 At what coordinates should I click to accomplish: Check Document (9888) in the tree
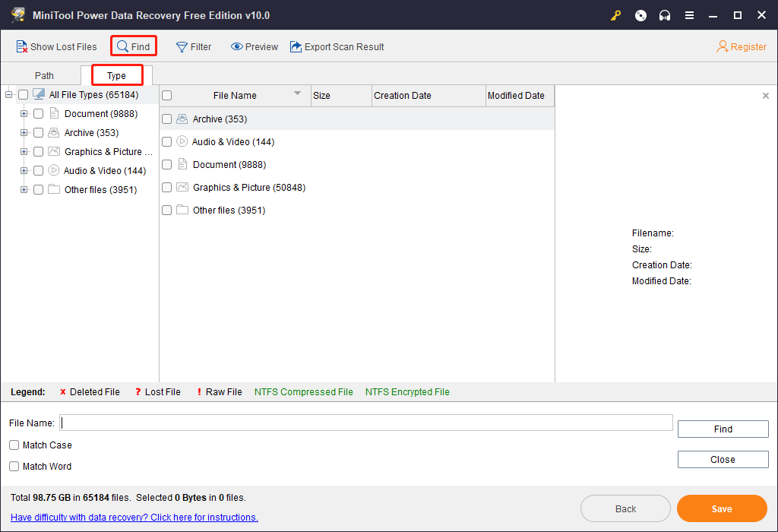[x=38, y=114]
